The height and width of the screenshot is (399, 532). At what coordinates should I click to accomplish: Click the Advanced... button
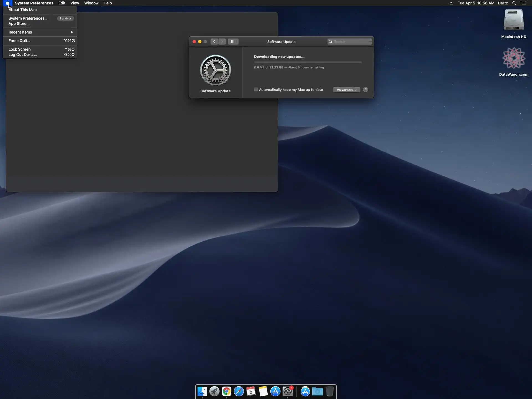click(x=346, y=89)
